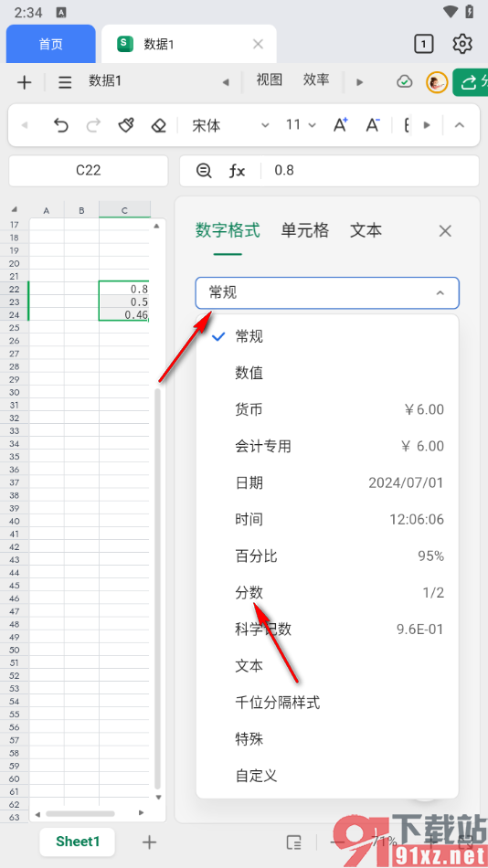Select the format painter brush icon
488x868 pixels.
pyautogui.click(x=126, y=126)
